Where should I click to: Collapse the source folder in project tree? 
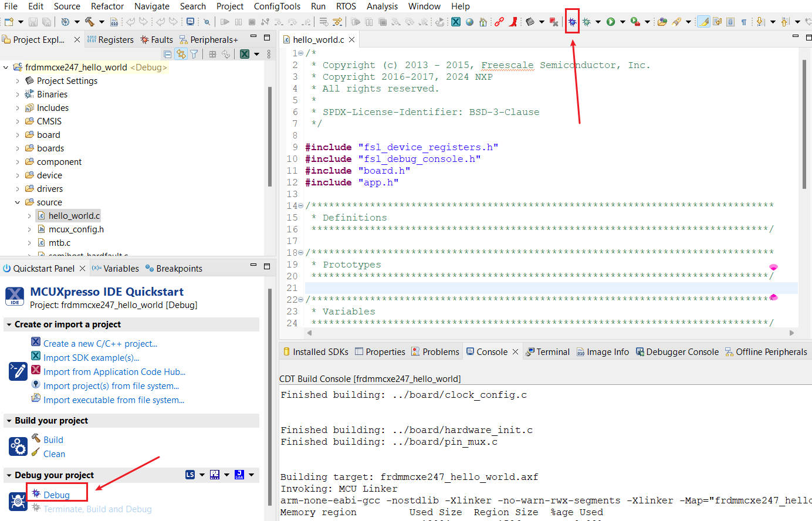tap(18, 202)
